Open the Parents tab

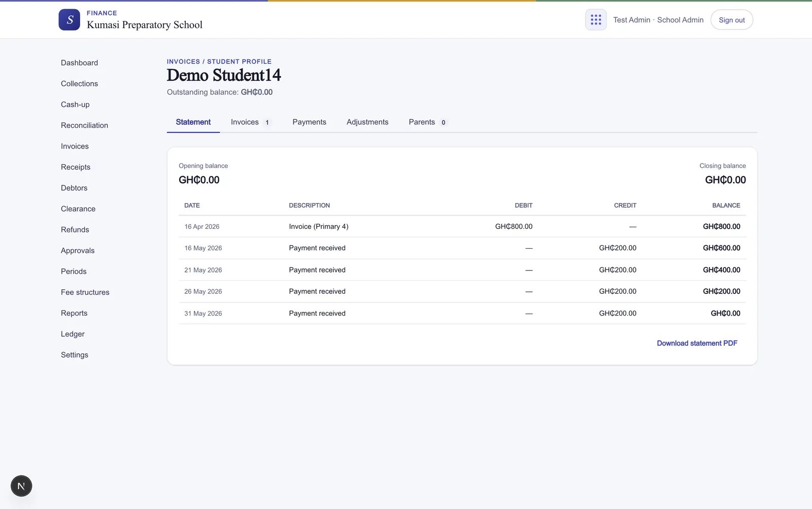427,122
